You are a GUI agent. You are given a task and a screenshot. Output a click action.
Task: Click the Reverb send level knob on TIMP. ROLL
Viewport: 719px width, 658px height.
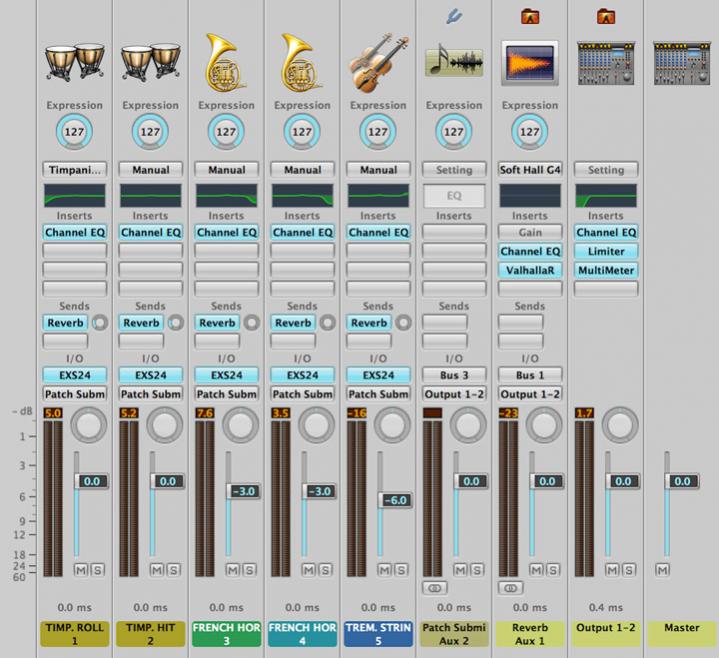click(100, 323)
